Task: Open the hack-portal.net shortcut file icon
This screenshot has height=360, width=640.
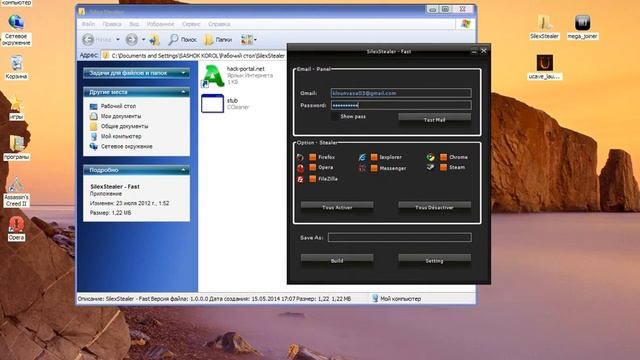Action: coord(213,76)
